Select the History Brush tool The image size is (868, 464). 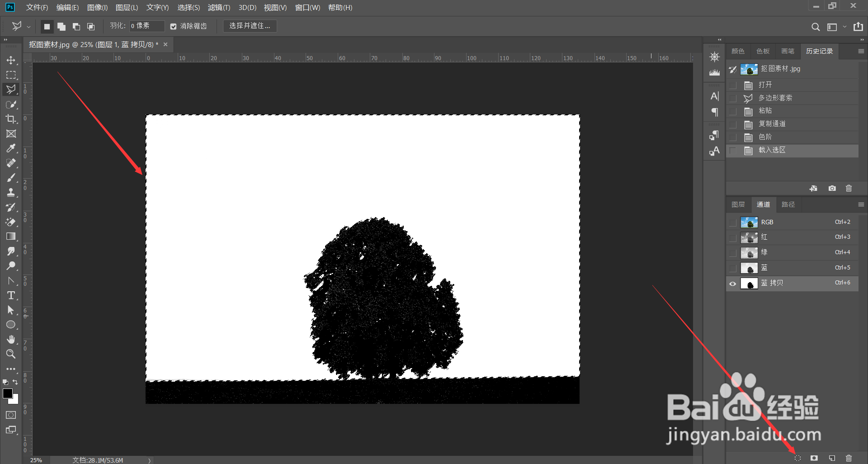[x=11, y=207]
